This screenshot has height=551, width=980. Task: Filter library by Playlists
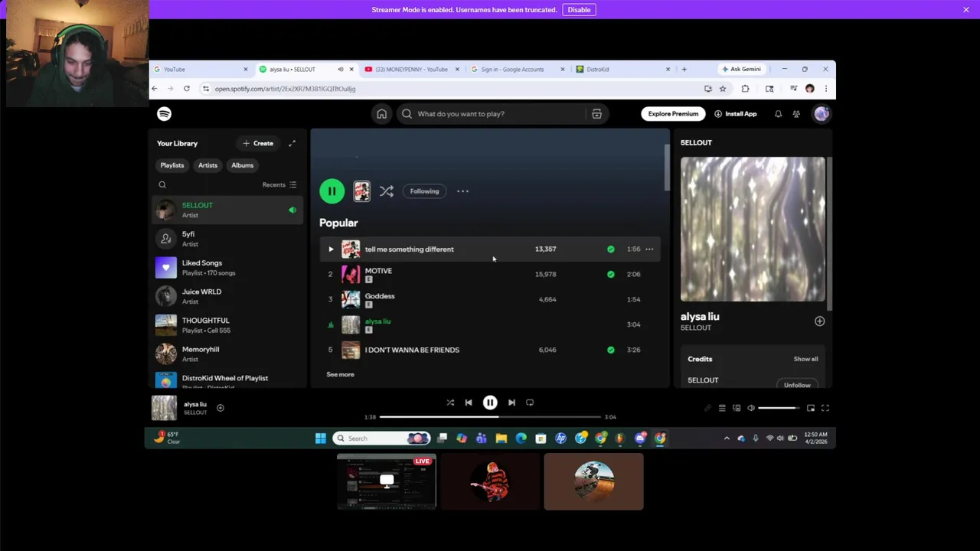[172, 165]
